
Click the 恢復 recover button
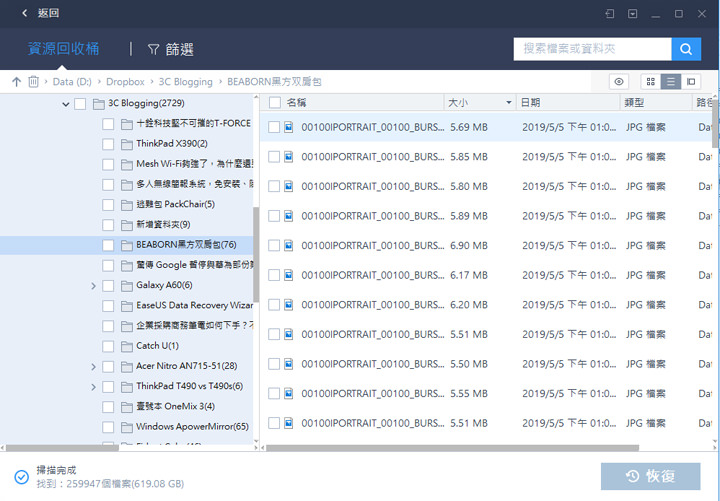click(x=650, y=476)
